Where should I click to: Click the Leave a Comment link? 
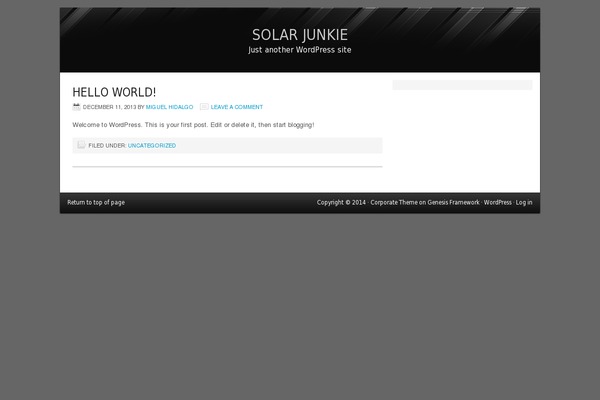[x=236, y=107]
